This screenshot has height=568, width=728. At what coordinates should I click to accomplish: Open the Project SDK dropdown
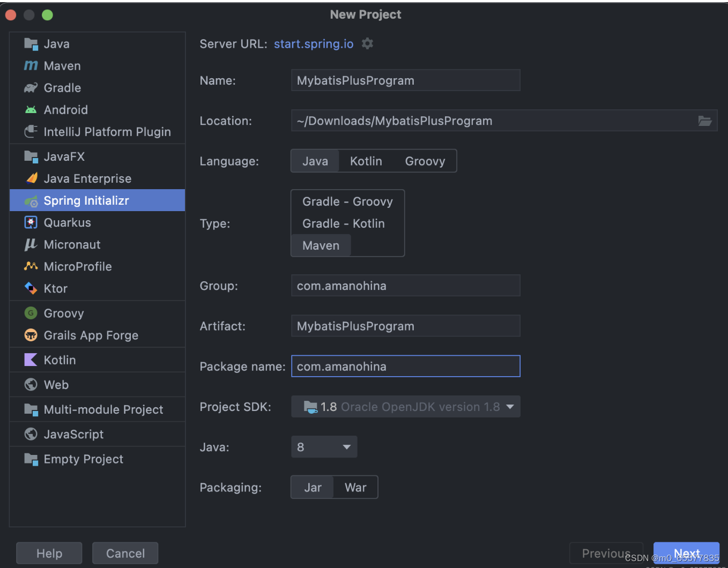406,407
